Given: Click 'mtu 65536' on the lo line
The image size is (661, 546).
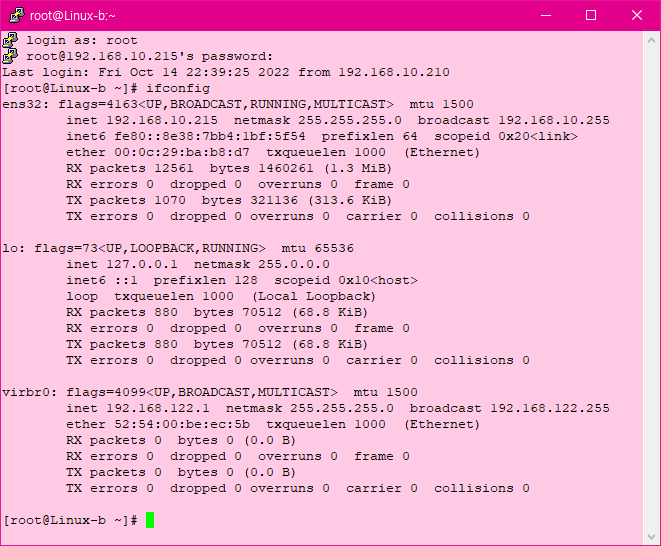Looking at the screenshot, I should [317, 248].
